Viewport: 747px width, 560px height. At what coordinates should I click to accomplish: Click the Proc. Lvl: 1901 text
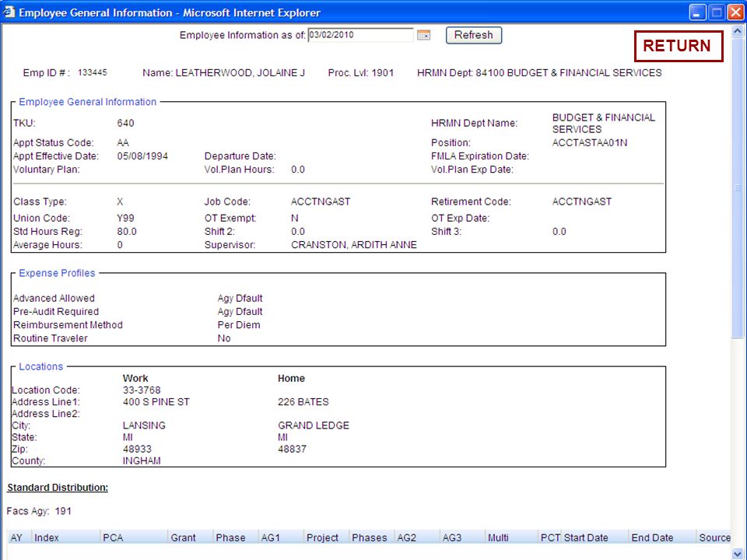click(360, 73)
